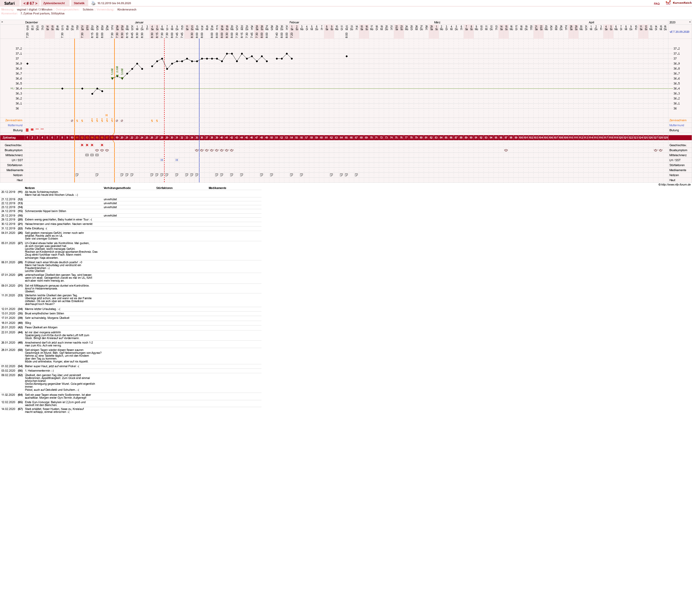The image size is (692, 616).
Task: Click the vET 20.09.2020 label
Action: tap(679, 32)
